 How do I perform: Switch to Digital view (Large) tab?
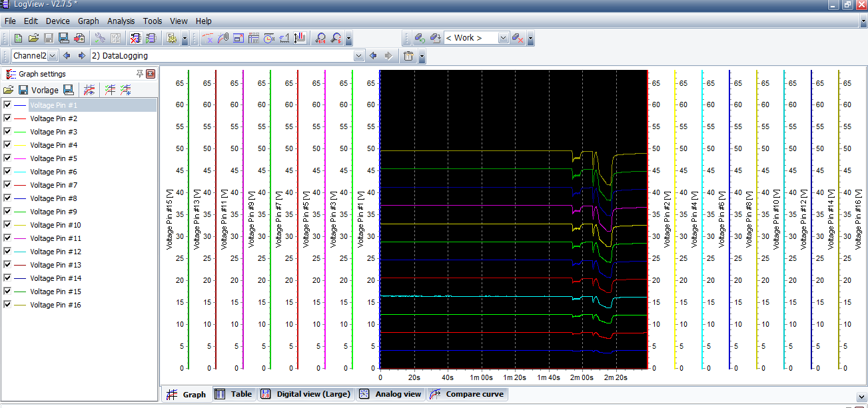click(x=306, y=394)
